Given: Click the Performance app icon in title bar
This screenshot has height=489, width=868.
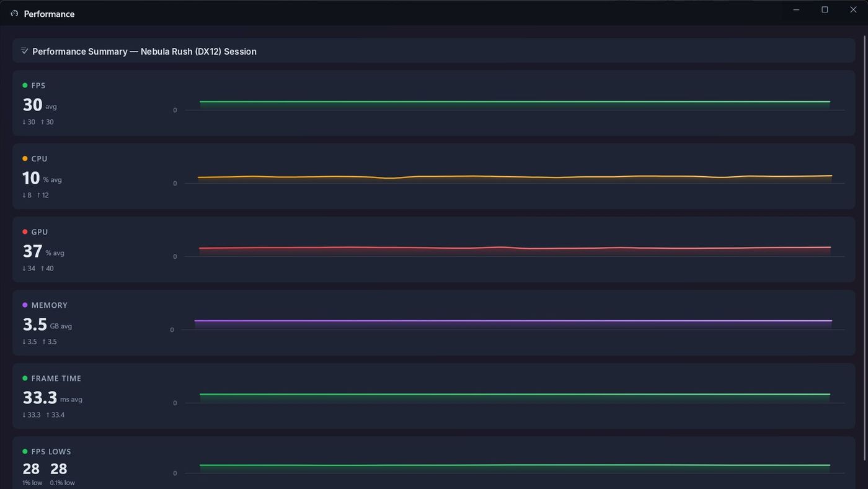Looking at the screenshot, I should tap(14, 14).
